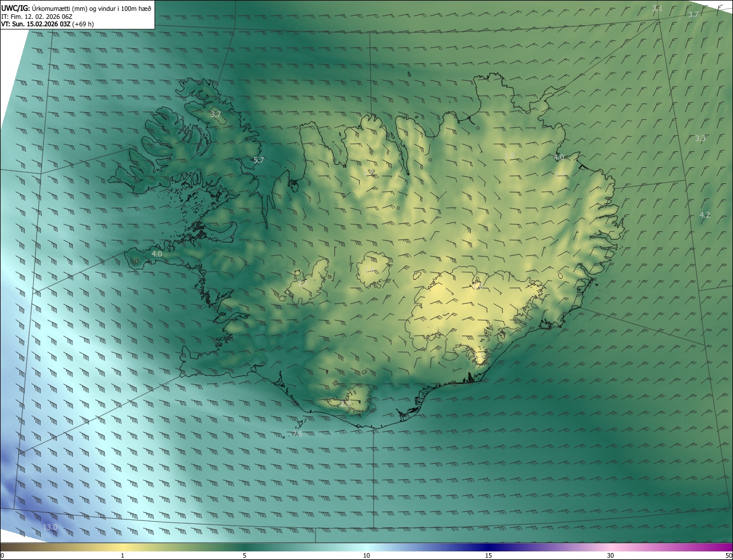Click the '15' tick on the color scale
Screen dimensions: 733x560
488,555
